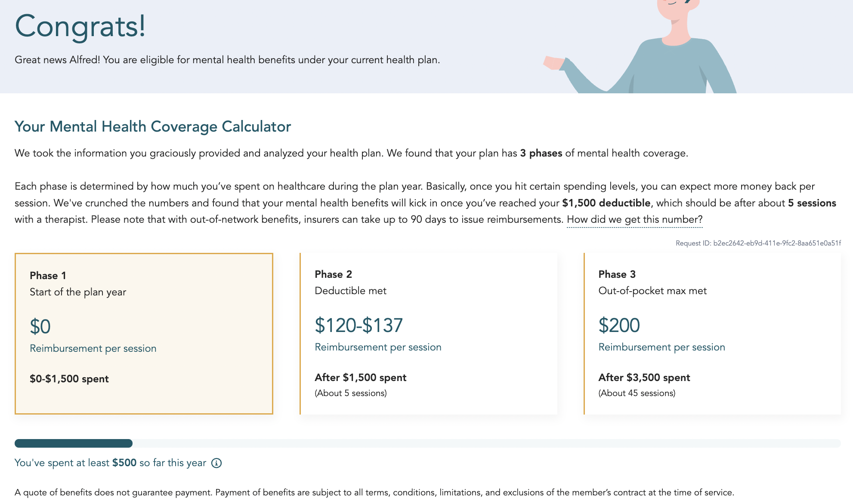Select the Phase 1 heading

48,276
